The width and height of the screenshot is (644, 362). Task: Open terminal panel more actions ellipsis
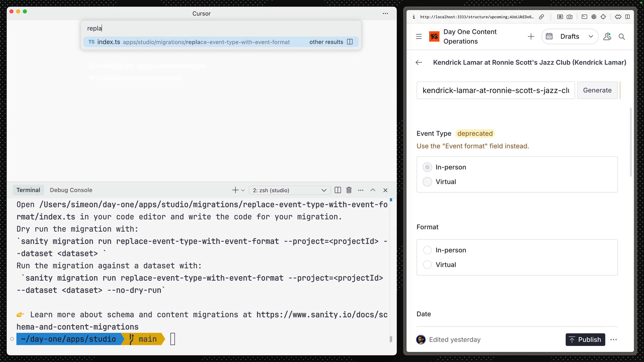pos(361,190)
